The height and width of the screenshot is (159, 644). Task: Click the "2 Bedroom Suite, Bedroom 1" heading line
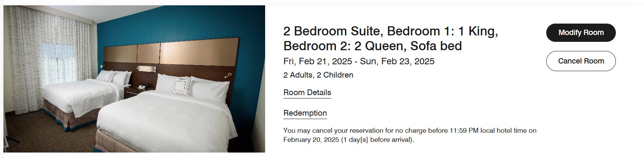pos(390,31)
